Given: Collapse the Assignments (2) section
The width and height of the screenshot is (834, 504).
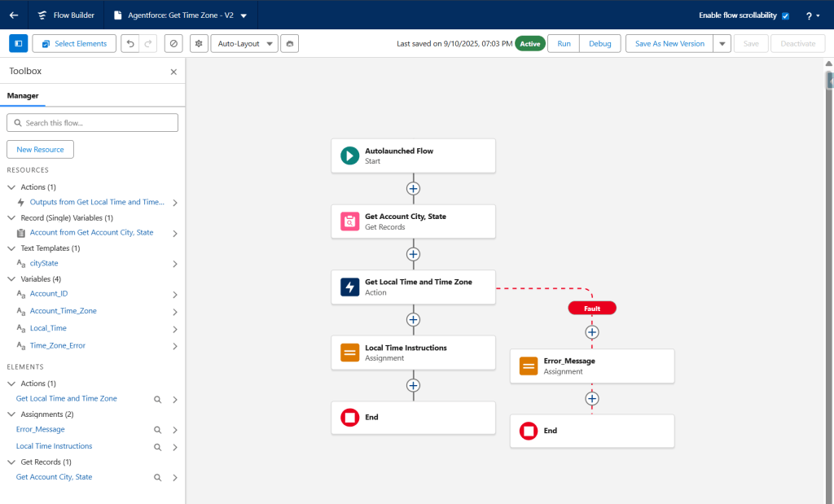Looking at the screenshot, I should (x=11, y=414).
